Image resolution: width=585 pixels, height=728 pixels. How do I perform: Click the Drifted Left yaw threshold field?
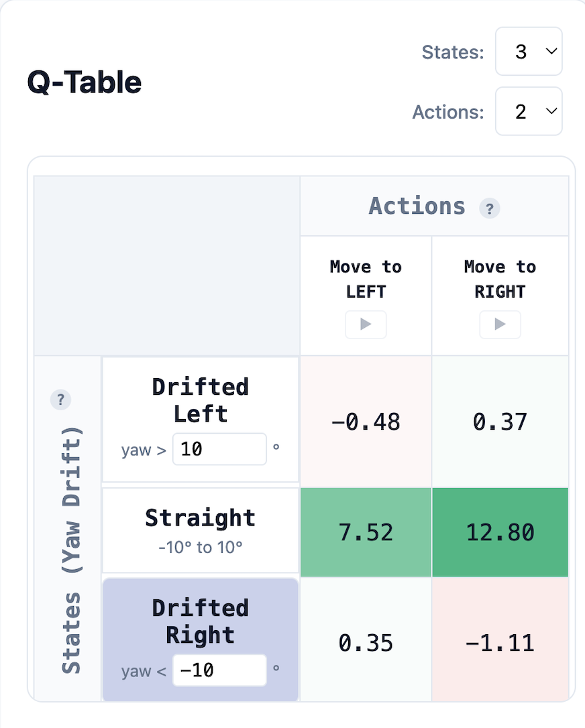[x=220, y=449]
